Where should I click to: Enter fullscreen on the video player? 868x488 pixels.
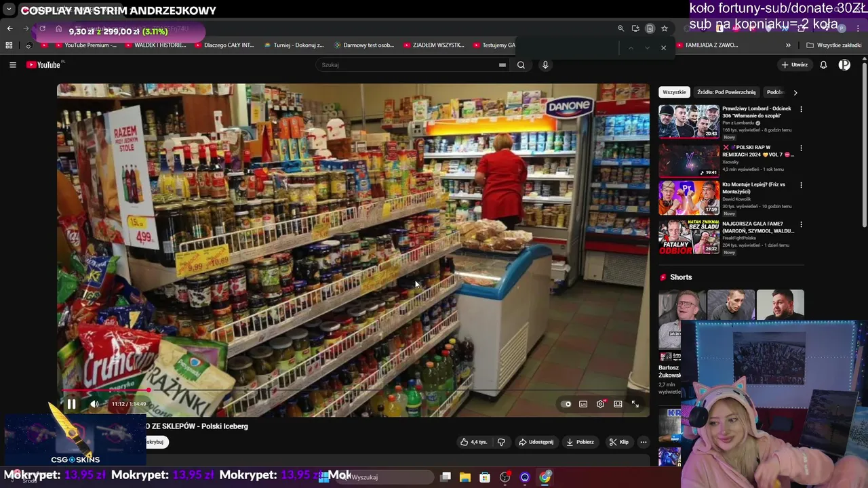635,404
